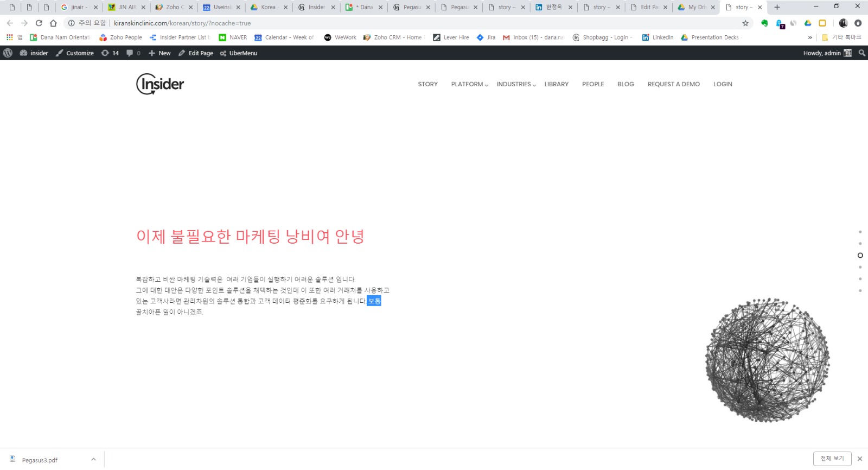Click the admin bar search magnifier
This screenshot has height=470, width=868.
pos(861,53)
